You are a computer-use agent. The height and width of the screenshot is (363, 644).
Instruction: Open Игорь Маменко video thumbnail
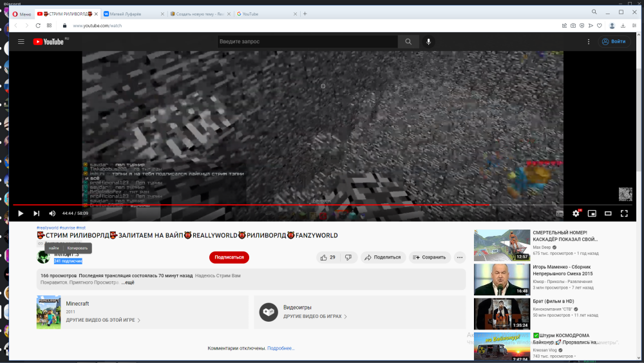[502, 280]
